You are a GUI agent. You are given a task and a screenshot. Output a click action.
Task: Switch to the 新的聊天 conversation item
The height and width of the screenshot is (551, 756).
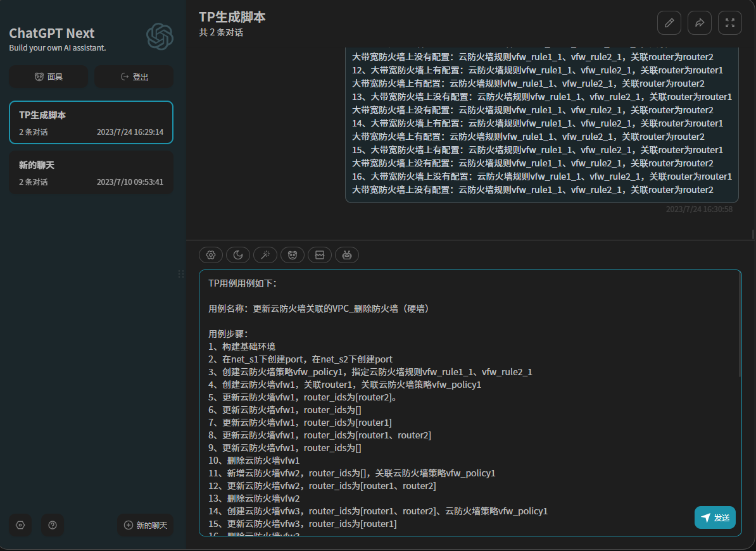click(91, 173)
